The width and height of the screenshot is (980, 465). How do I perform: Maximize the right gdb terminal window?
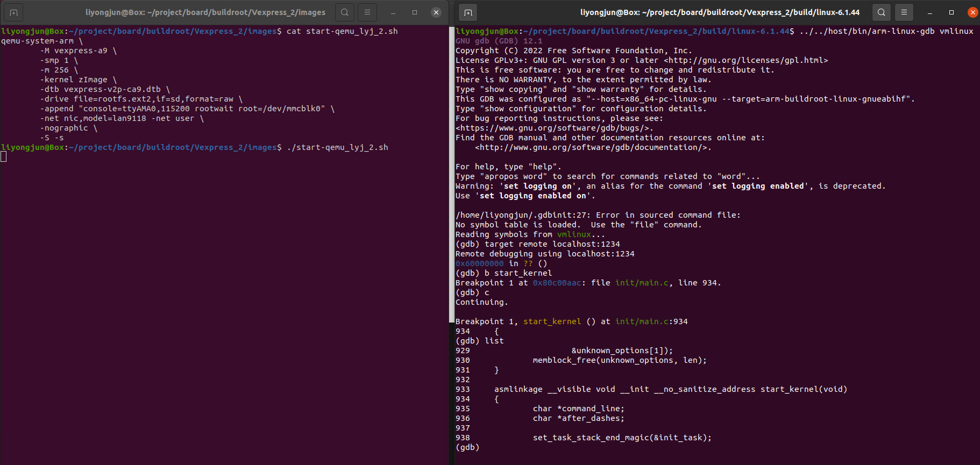click(951, 12)
